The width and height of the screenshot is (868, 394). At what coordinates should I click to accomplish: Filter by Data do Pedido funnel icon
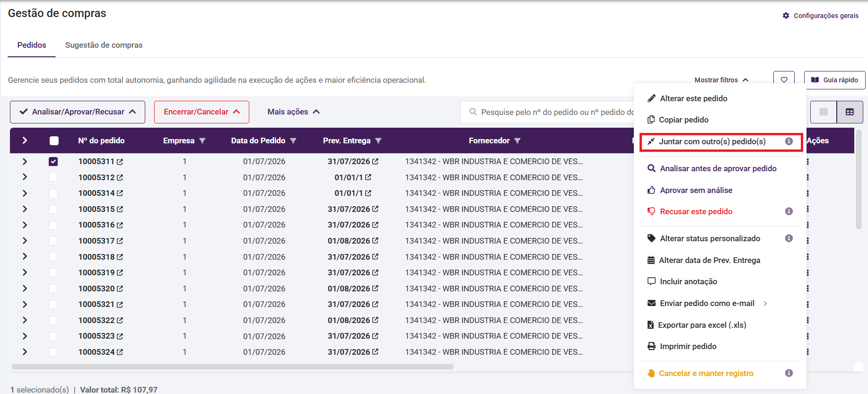[293, 141]
